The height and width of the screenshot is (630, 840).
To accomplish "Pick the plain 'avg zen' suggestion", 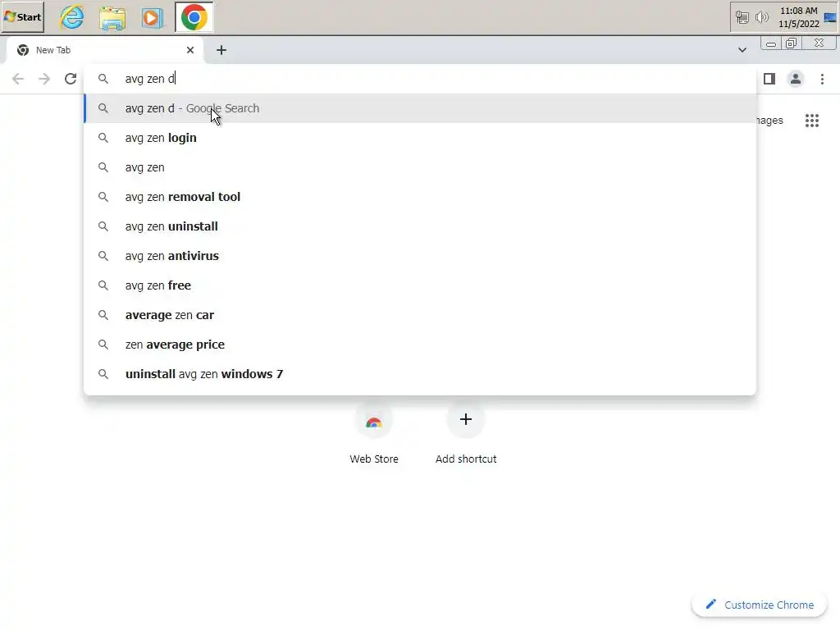I will (x=420, y=167).
